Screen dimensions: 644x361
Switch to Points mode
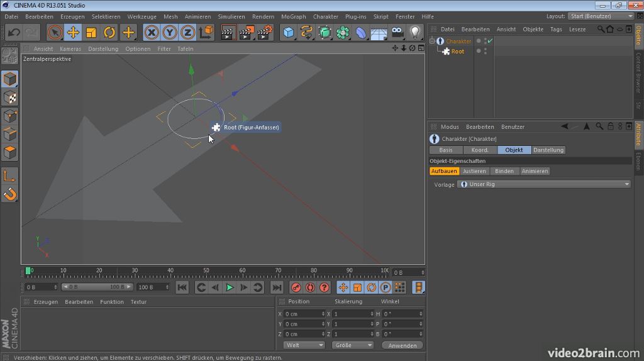pos(10,116)
